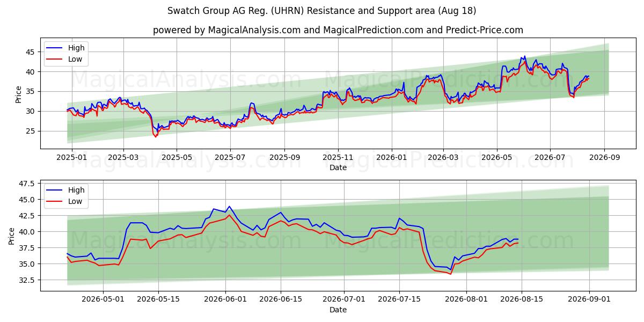Click the top chart x-axis tick '2026-09'
Viewport: 644px width, 322px height.
[x=605, y=157]
